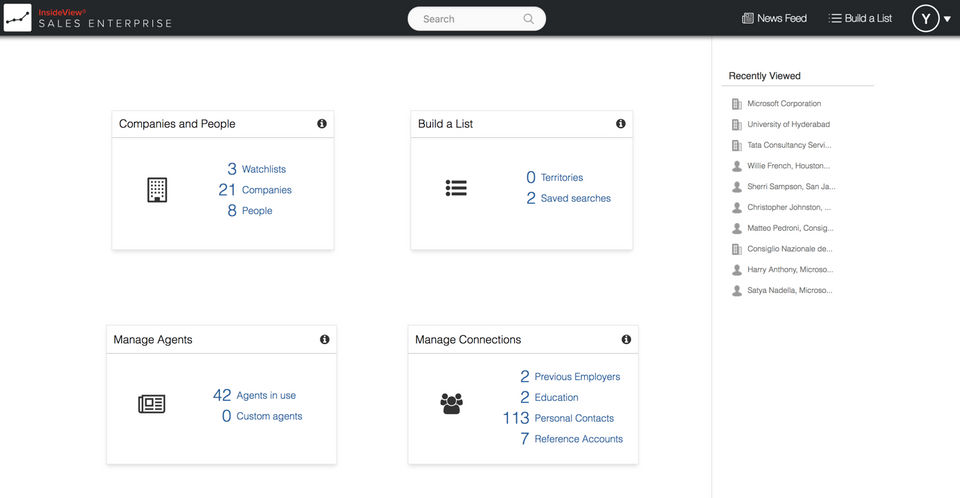This screenshot has width=960, height=498.
Task: Open the Watchlists link
Action: (x=263, y=170)
